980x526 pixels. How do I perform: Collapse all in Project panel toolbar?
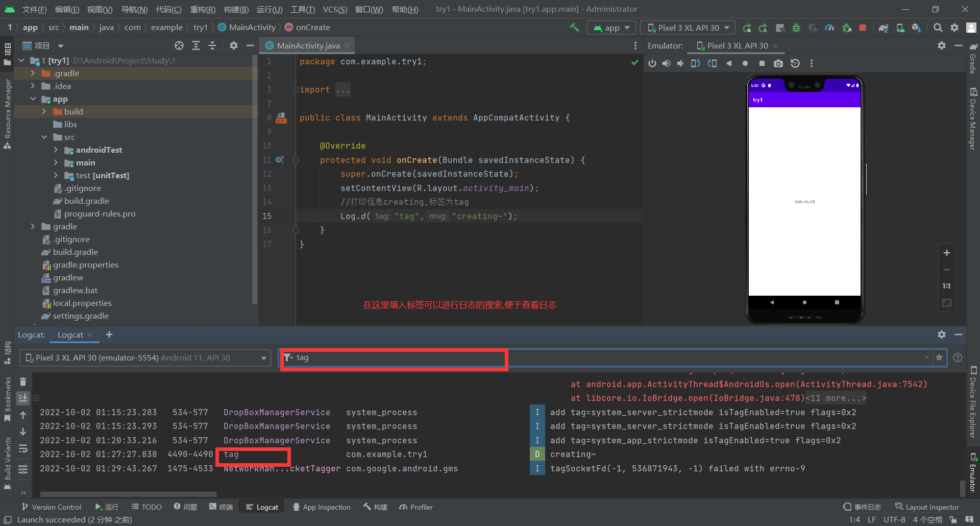pyautogui.click(x=212, y=45)
